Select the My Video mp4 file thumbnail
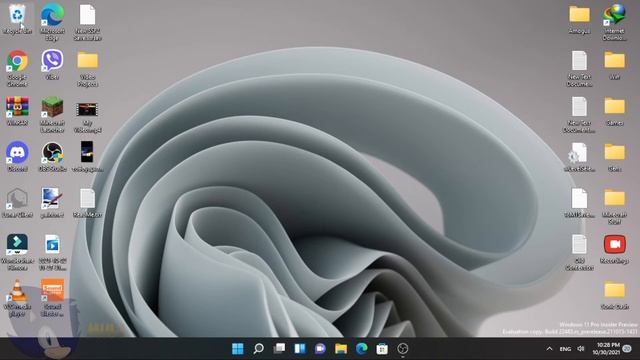 tap(87, 117)
